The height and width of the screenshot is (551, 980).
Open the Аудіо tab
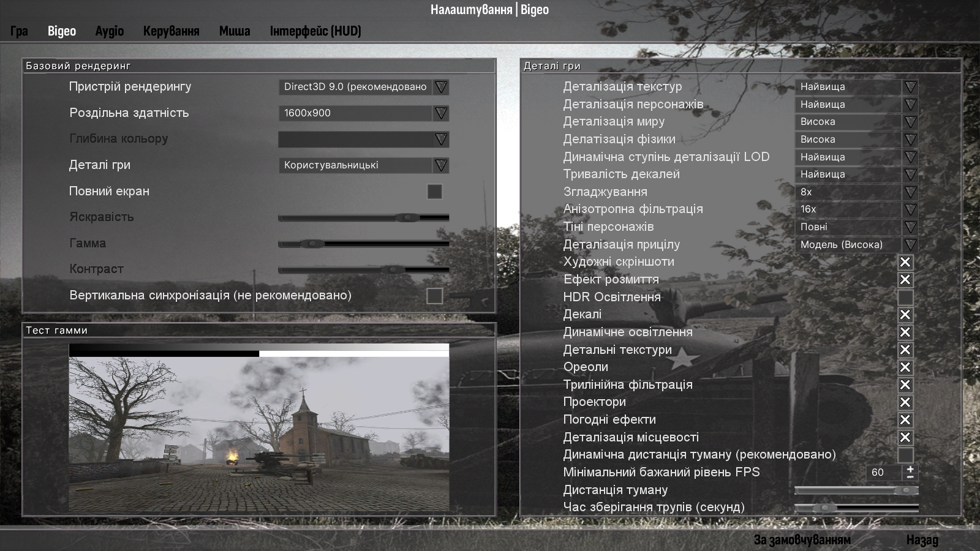[110, 31]
